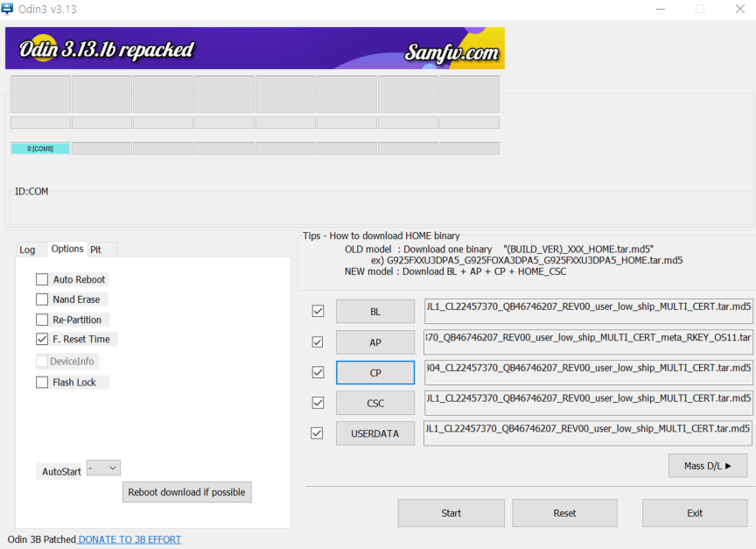The height and width of the screenshot is (549, 756).
Task: Click the AP file path field
Action: point(588,342)
